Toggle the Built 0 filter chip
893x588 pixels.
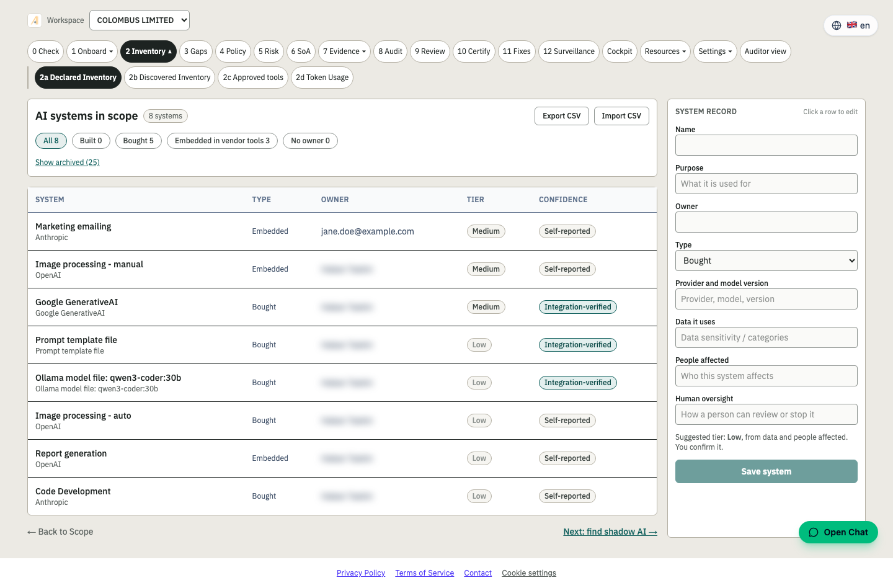click(91, 141)
